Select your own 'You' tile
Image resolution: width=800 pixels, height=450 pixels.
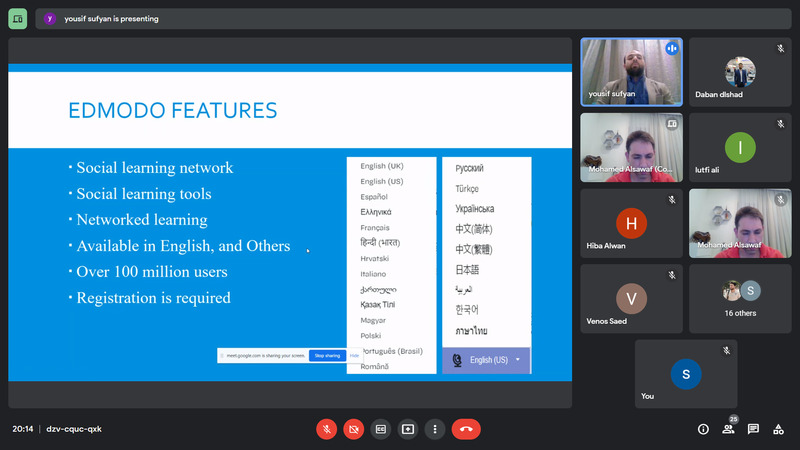(686, 374)
